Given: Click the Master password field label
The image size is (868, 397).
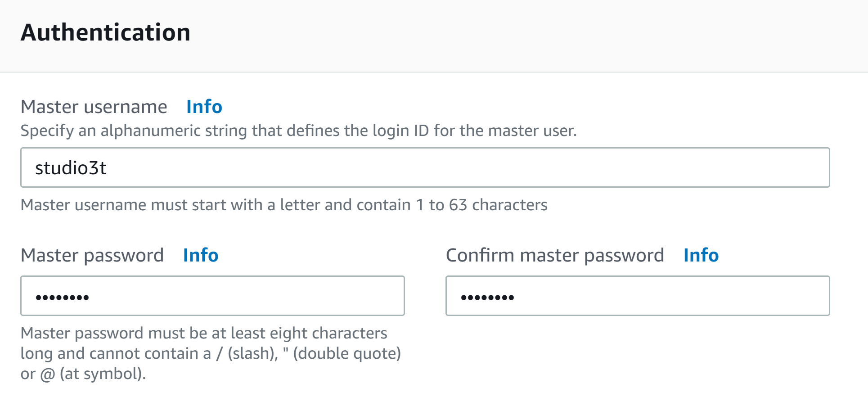Looking at the screenshot, I should click(x=93, y=255).
